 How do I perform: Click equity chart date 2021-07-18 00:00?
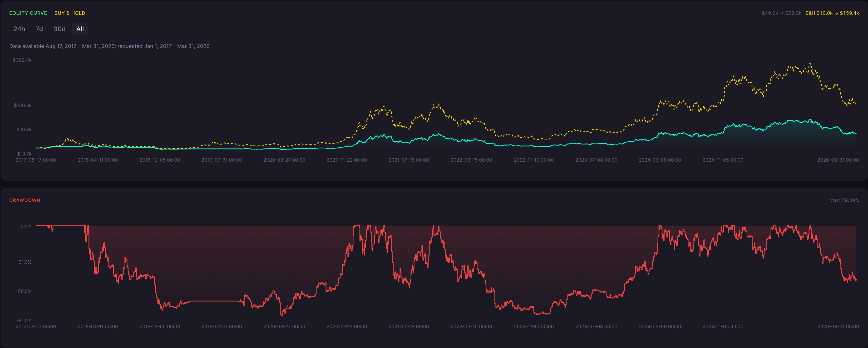coord(409,160)
